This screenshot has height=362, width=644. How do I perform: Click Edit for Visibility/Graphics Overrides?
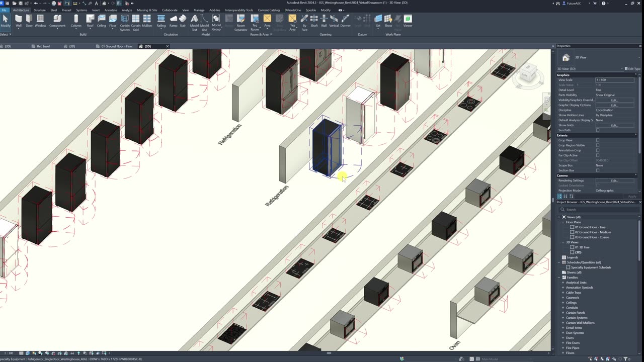(614, 100)
